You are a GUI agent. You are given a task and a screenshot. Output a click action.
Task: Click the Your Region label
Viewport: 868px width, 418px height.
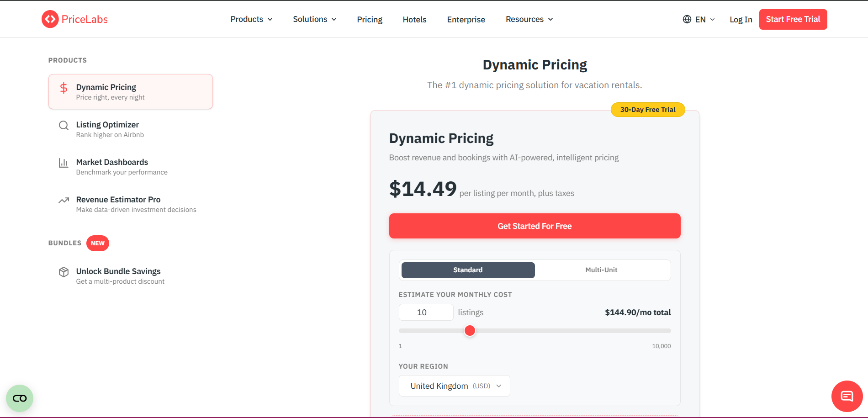[x=423, y=366]
